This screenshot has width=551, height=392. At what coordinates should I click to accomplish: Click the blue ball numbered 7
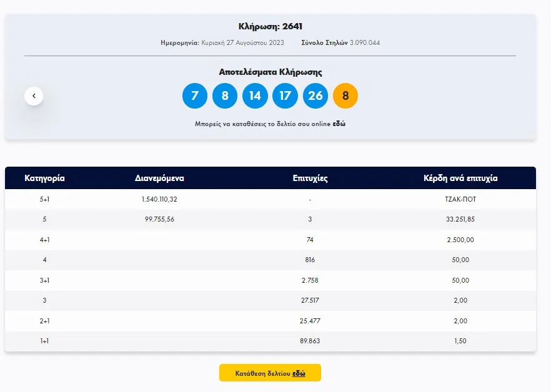pos(194,96)
